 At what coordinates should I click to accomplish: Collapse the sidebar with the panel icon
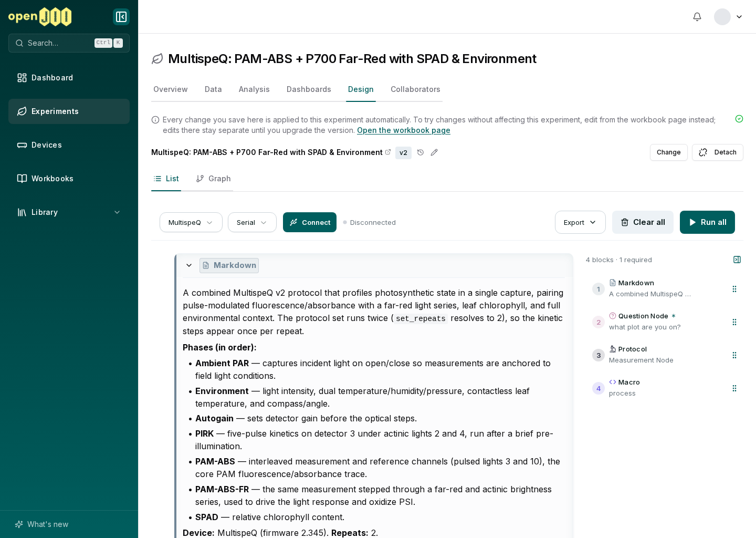(x=121, y=17)
